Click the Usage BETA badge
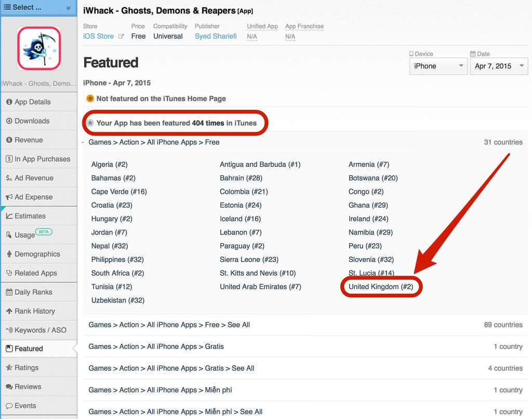The image size is (532, 419). click(x=44, y=232)
